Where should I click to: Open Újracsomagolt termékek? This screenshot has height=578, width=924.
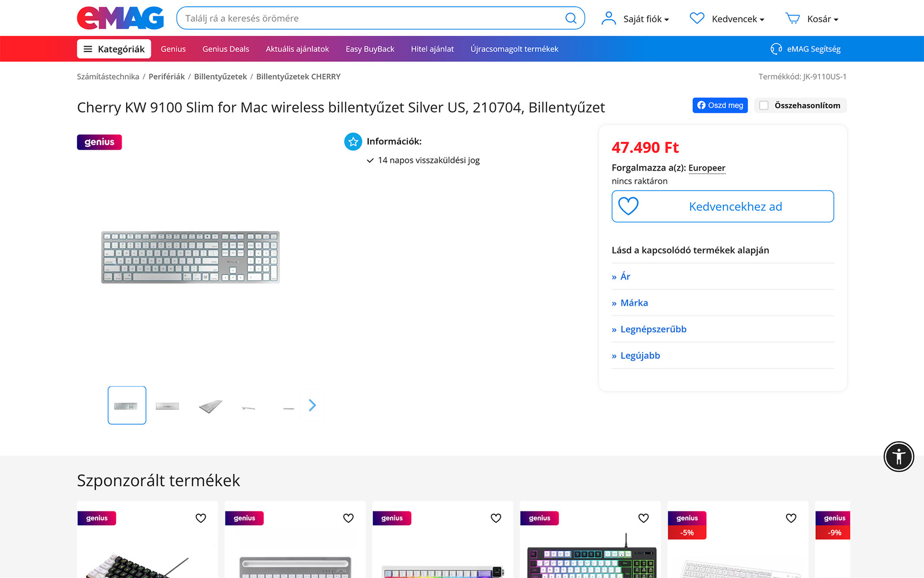click(x=514, y=49)
